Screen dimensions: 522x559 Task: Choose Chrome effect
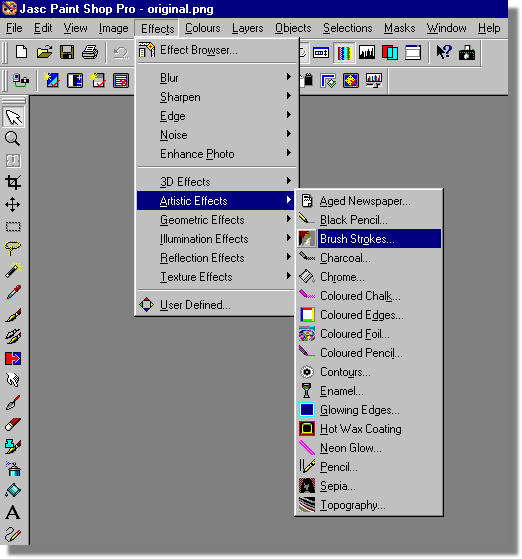pos(369,277)
